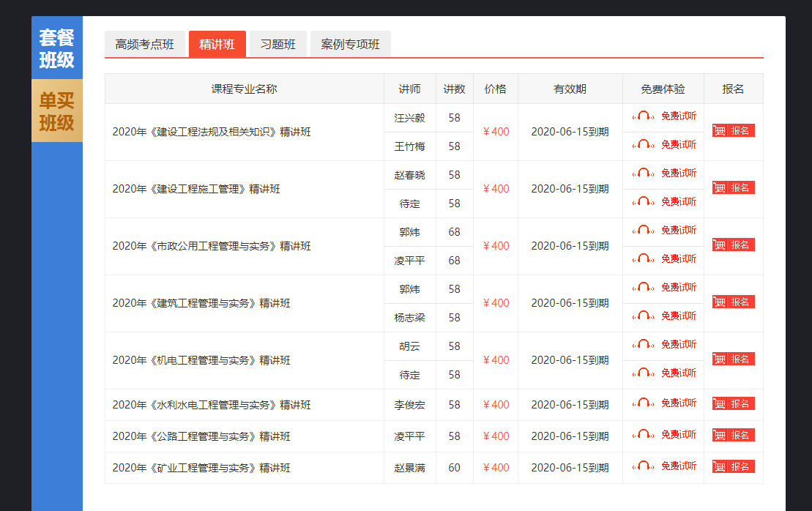Click headphone icon for teacher 李俊宏
This screenshot has height=511, width=812.
pyautogui.click(x=643, y=403)
